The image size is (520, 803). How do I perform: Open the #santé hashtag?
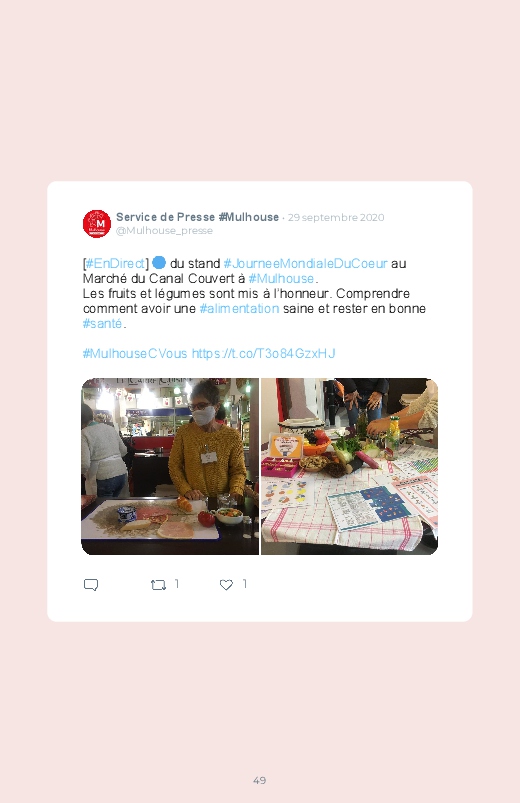[x=102, y=324]
